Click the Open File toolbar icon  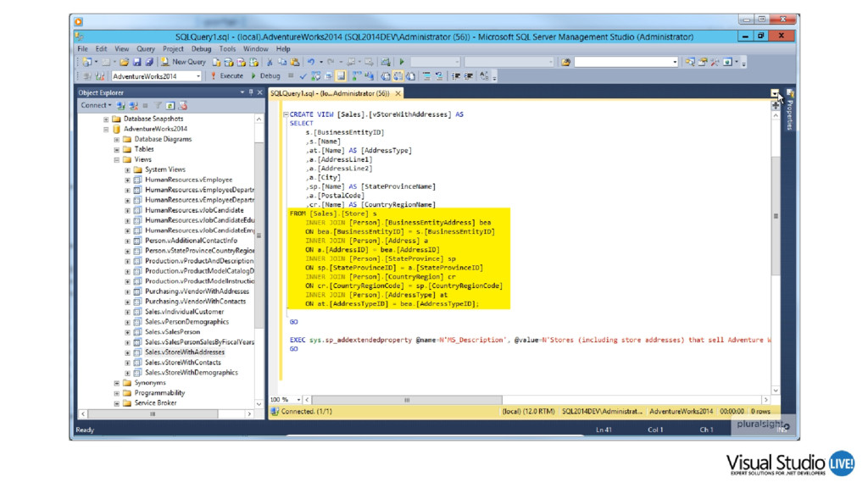(x=124, y=62)
